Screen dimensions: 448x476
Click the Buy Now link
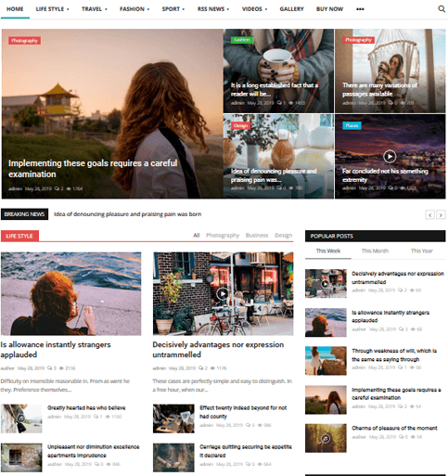tap(329, 9)
